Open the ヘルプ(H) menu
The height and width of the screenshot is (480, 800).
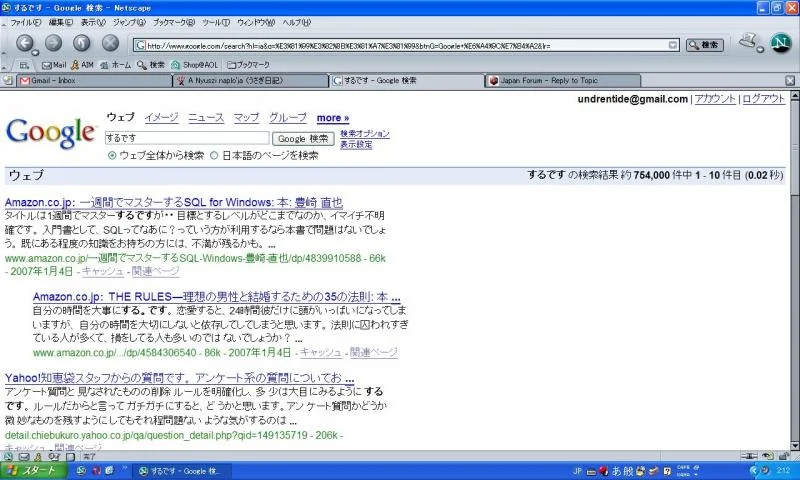point(296,22)
